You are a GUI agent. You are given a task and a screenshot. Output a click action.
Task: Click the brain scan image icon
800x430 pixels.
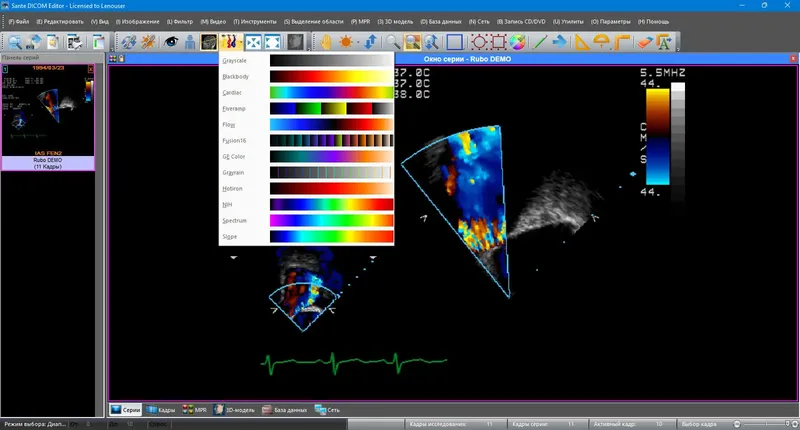point(209,42)
